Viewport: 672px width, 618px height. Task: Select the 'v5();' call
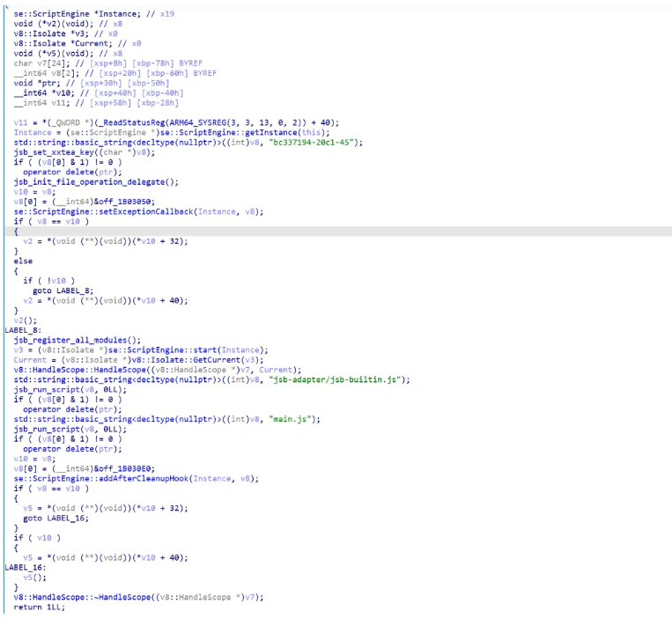click(34, 578)
